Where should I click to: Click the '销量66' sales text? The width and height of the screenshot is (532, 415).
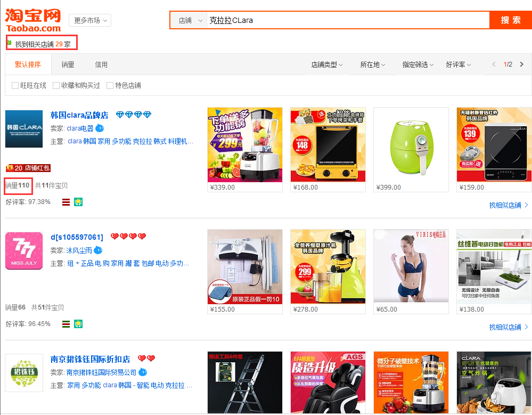(x=15, y=307)
